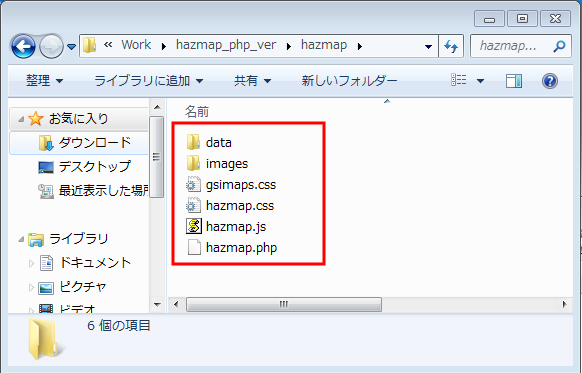Open help with the question mark icon
The image size is (582, 373).
point(550,81)
